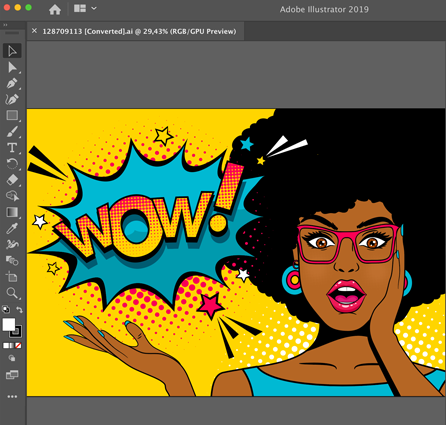Click the white Fill color swatch
Screen dimensions: 446x425
(8, 324)
